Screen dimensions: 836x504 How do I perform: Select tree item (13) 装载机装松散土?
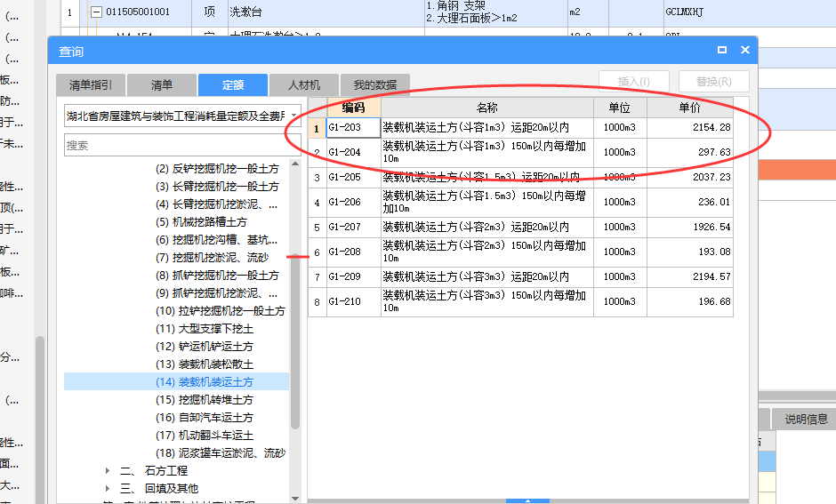pos(205,364)
